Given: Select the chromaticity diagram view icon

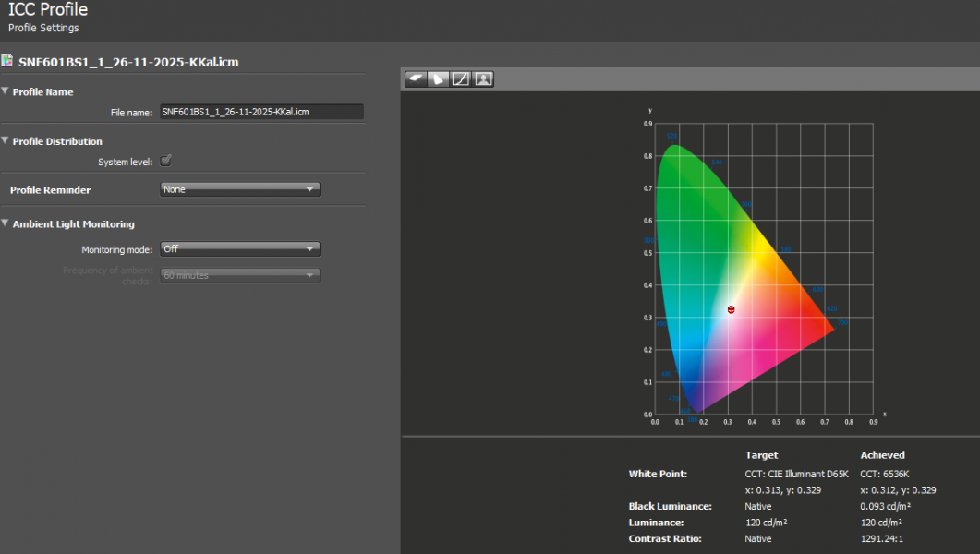Looking at the screenshot, I should tap(439, 79).
